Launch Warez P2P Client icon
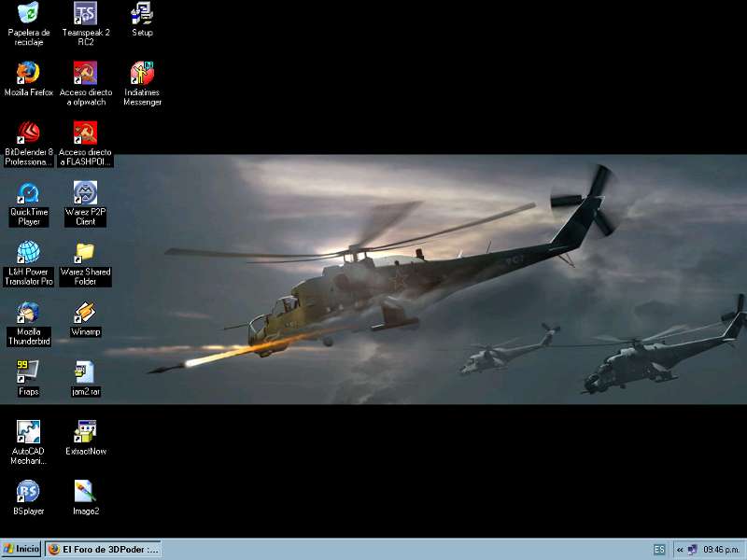 coord(85,192)
